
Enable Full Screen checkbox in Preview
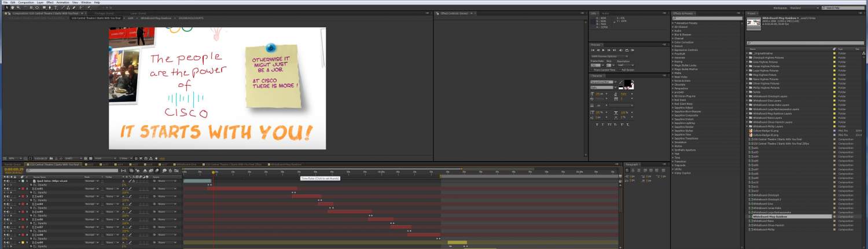(619, 70)
